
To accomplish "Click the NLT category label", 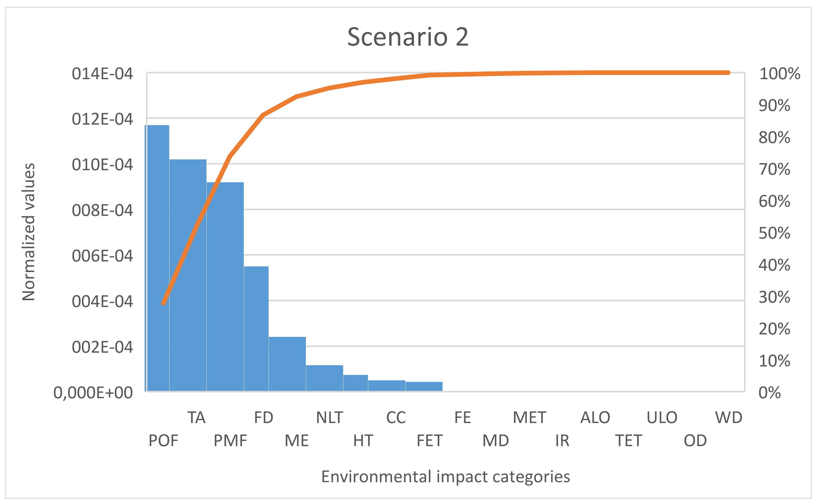I will pyautogui.click(x=329, y=417).
